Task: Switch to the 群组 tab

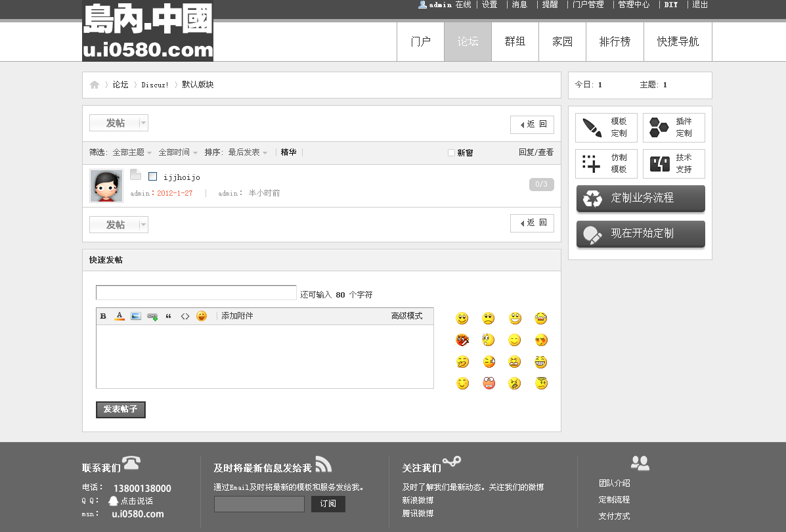Action: point(515,41)
